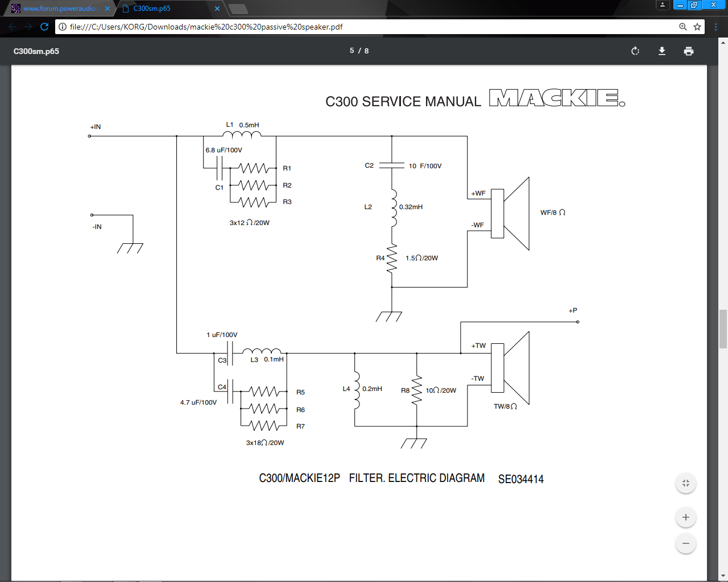Image resolution: width=728 pixels, height=582 pixels.
Task: Click the L2 0.32mH label
Action: (394, 207)
